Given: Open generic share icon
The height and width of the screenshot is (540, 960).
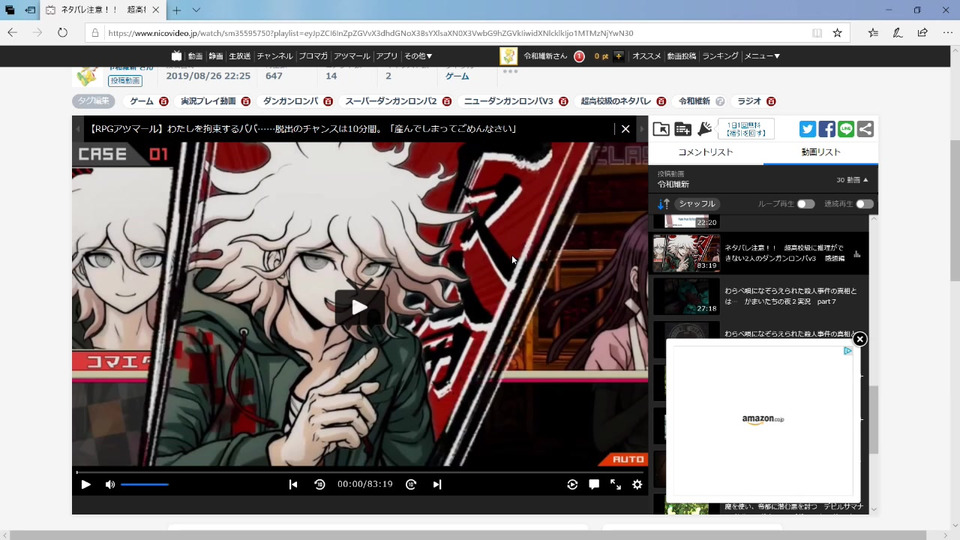Looking at the screenshot, I should coord(865,129).
